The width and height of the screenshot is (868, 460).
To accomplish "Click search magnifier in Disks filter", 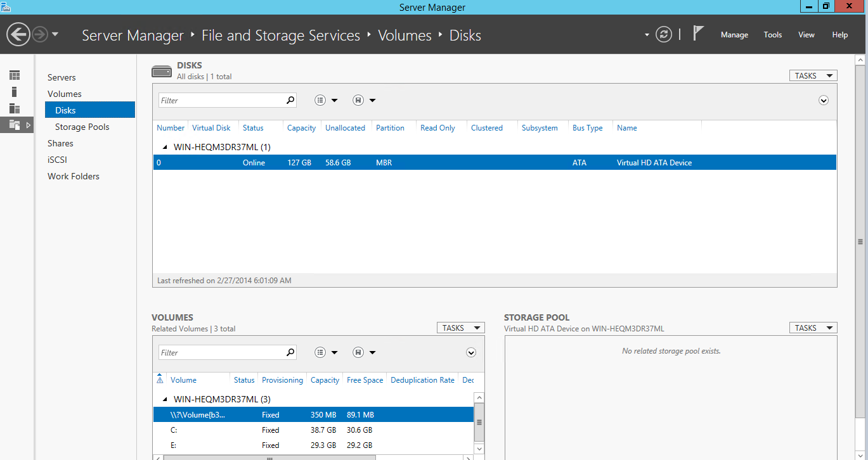I will 290,100.
